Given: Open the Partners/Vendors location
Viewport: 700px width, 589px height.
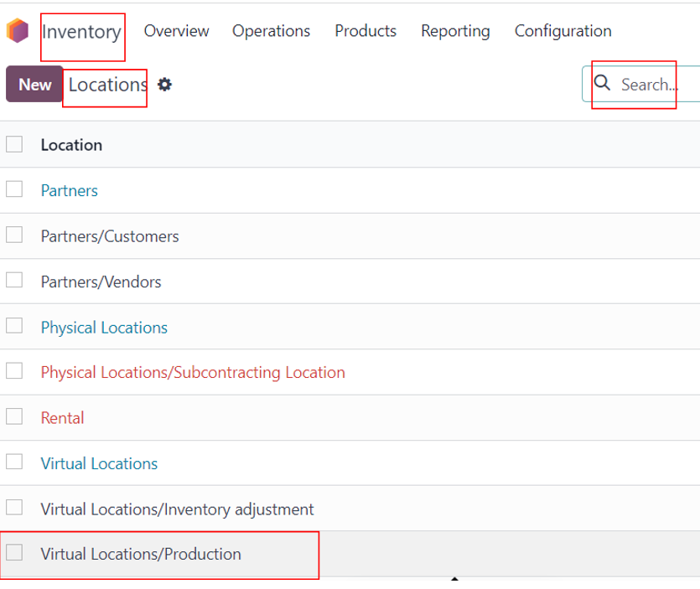Looking at the screenshot, I should point(101,282).
